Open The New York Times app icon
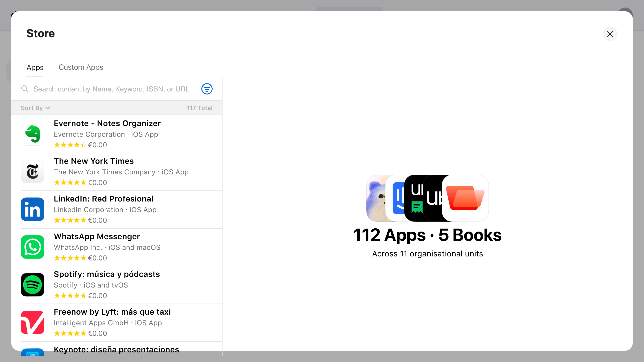644x362 pixels. pos(33,172)
